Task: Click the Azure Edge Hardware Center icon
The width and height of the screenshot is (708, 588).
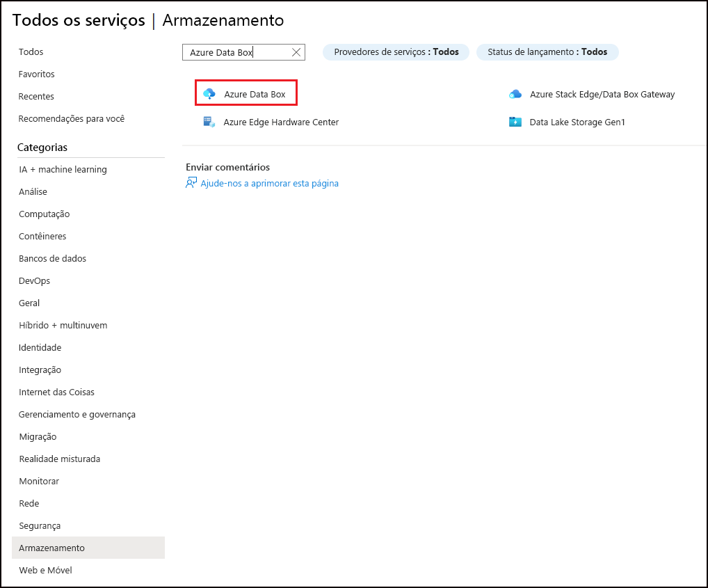Action: pos(209,122)
